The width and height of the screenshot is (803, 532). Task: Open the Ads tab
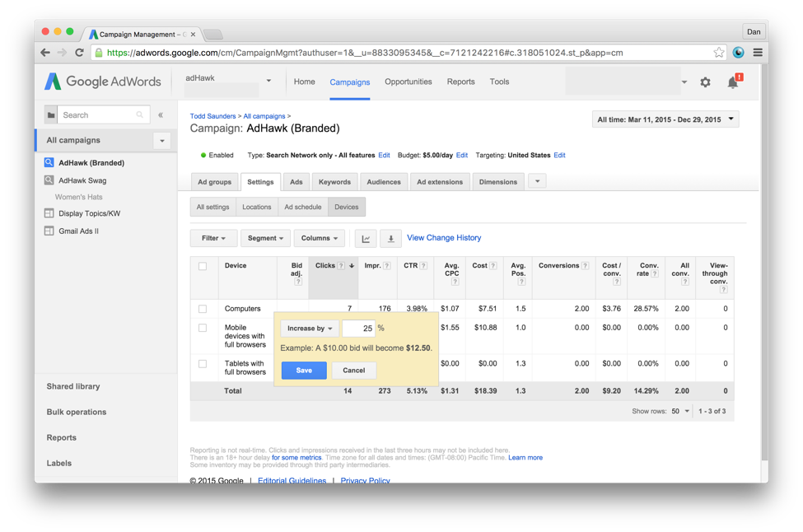pyautogui.click(x=296, y=182)
